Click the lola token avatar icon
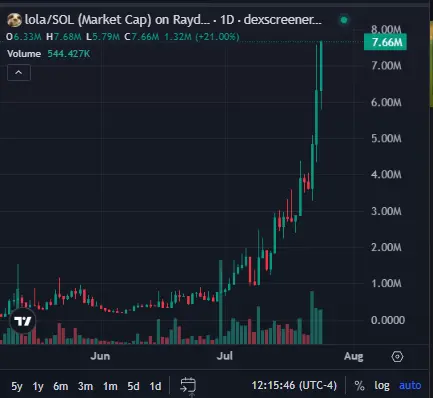 coord(14,20)
